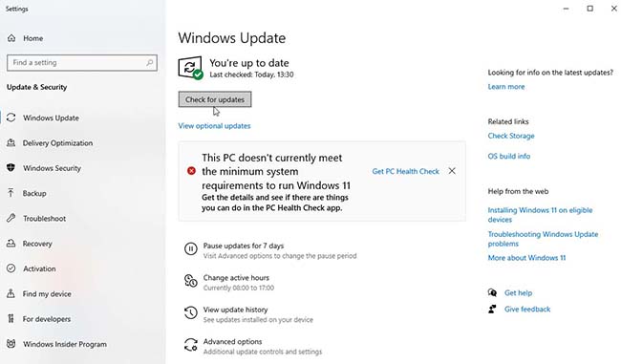Viewport: 621px width, 364px height.
Task: Focus the Find a setting search box
Action: pyautogui.click(x=82, y=63)
